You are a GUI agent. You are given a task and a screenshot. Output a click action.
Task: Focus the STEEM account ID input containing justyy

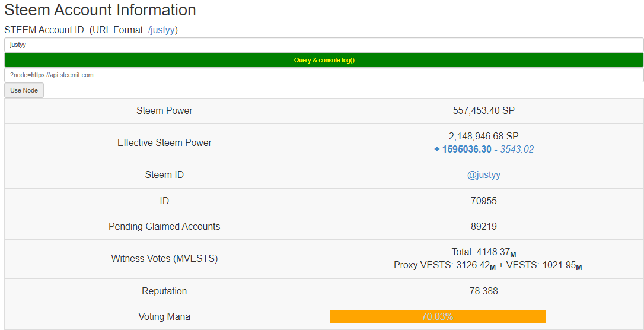point(324,45)
